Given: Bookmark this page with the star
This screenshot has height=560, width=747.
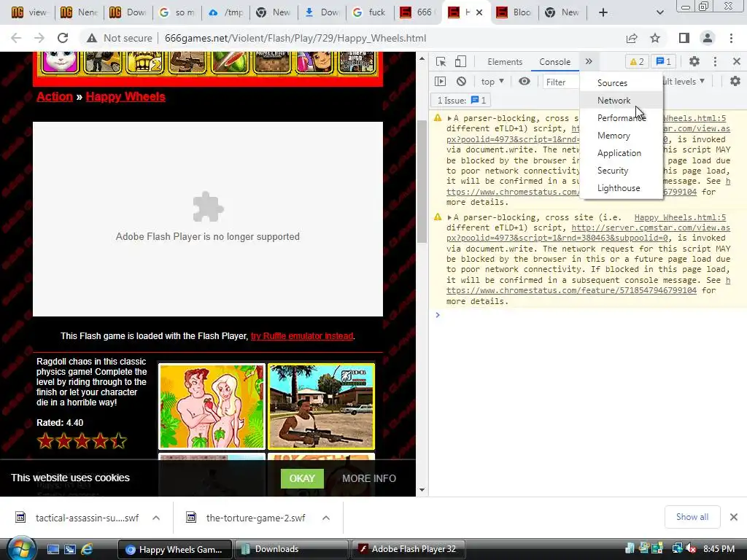Looking at the screenshot, I should pyautogui.click(x=655, y=38).
